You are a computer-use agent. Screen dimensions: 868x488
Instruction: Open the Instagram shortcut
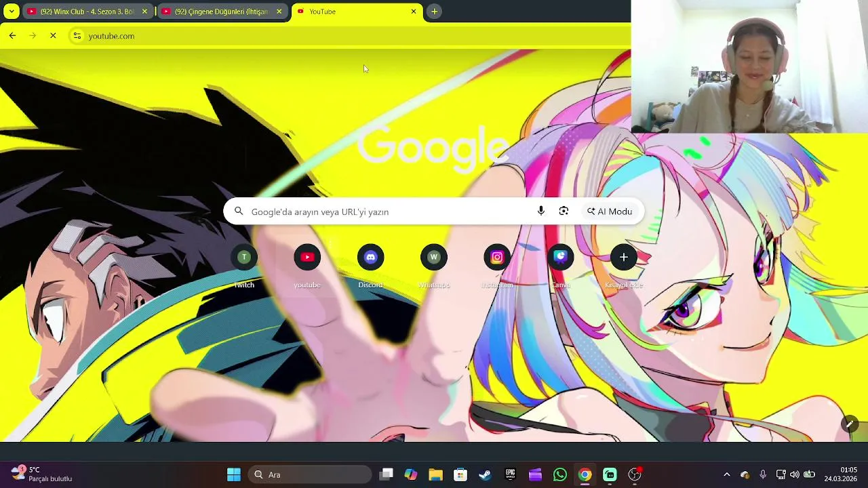pos(497,266)
